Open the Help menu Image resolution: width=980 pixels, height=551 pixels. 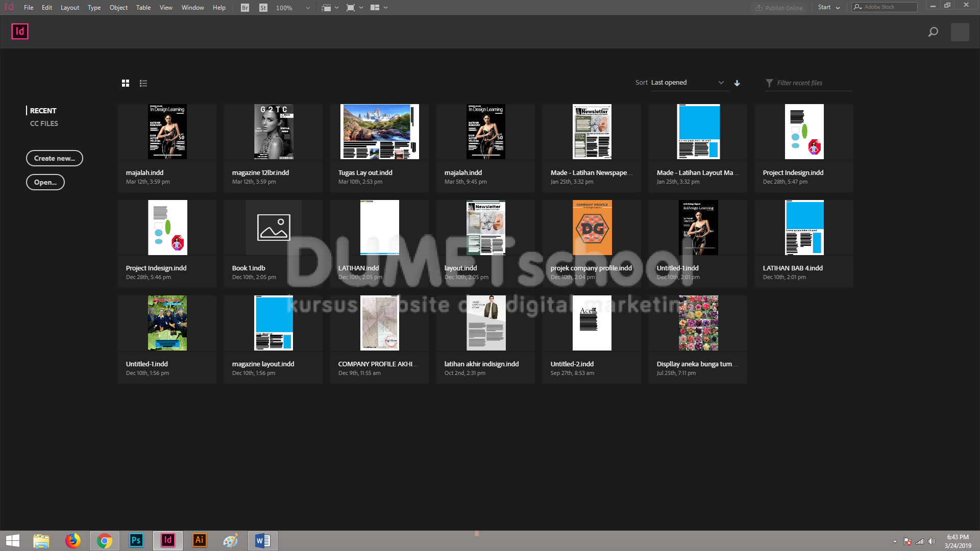click(x=219, y=8)
